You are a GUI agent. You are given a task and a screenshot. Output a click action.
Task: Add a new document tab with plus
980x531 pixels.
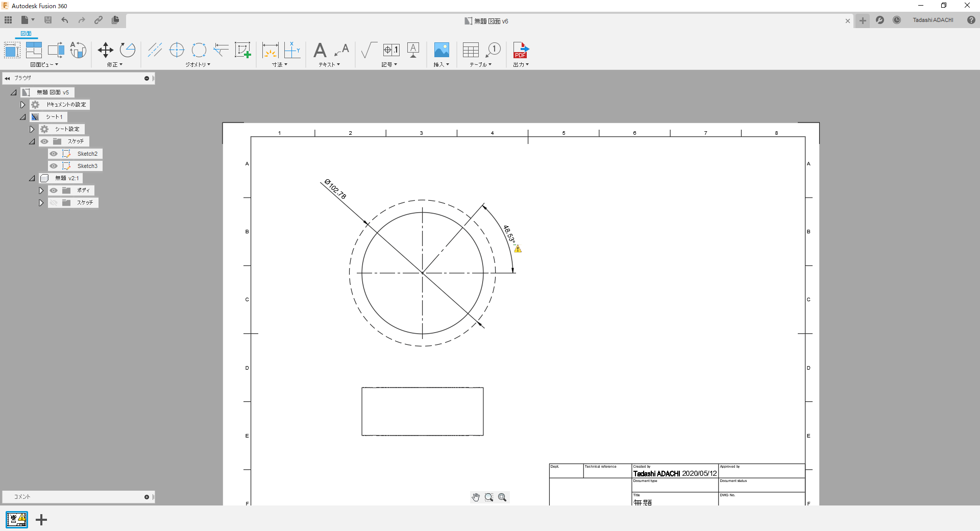tap(863, 20)
